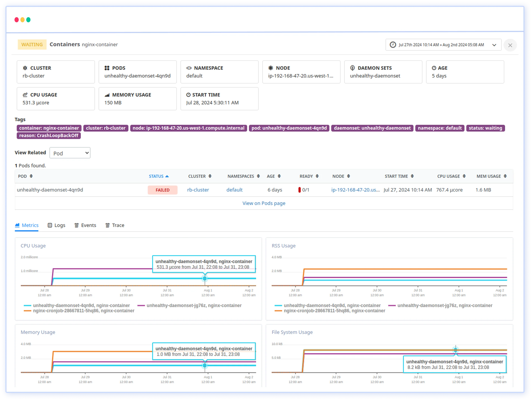The width and height of the screenshot is (532, 400).
Task: Open View on Pods page link
Action: 264,203
